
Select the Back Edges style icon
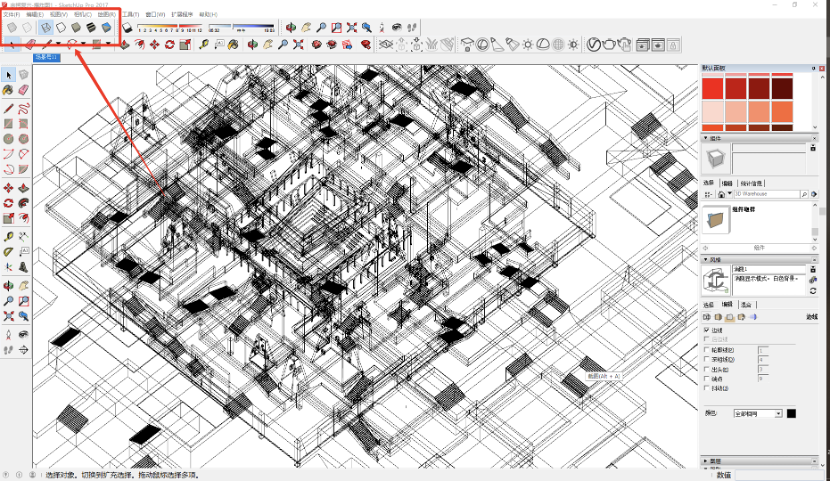[26, 27]
